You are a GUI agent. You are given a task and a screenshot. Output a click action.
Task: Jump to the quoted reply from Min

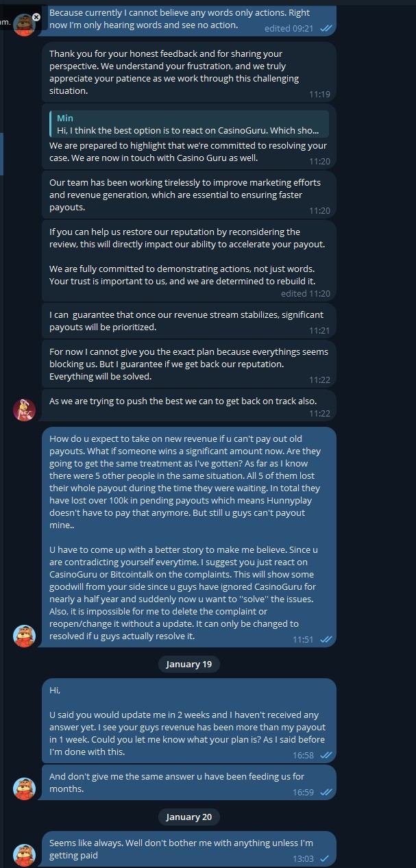coord(188,125)
